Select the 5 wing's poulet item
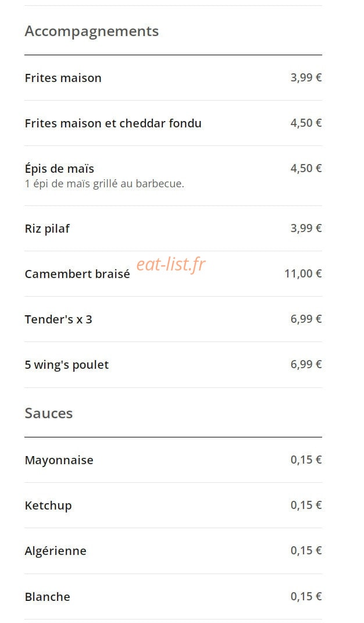Viewport: 364px width, 623px height. click(x=66, y=365)
